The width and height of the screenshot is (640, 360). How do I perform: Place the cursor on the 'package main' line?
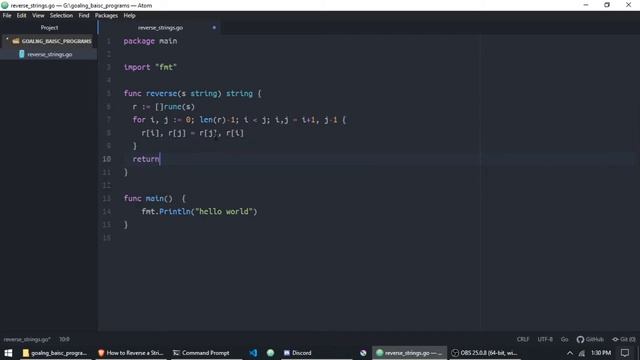coord(150,41)
